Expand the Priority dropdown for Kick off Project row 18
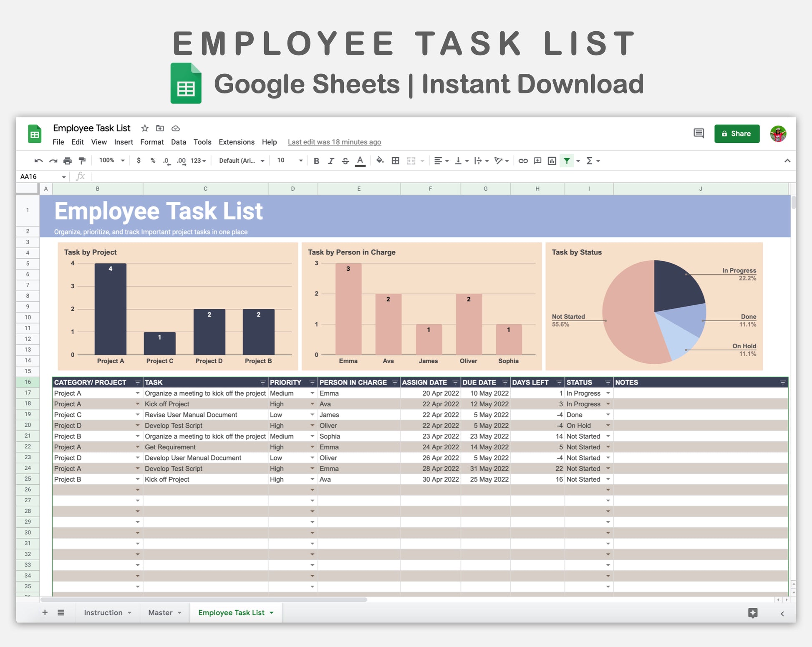The height and width of the screenshot is (647, 812). click(312, 404)
